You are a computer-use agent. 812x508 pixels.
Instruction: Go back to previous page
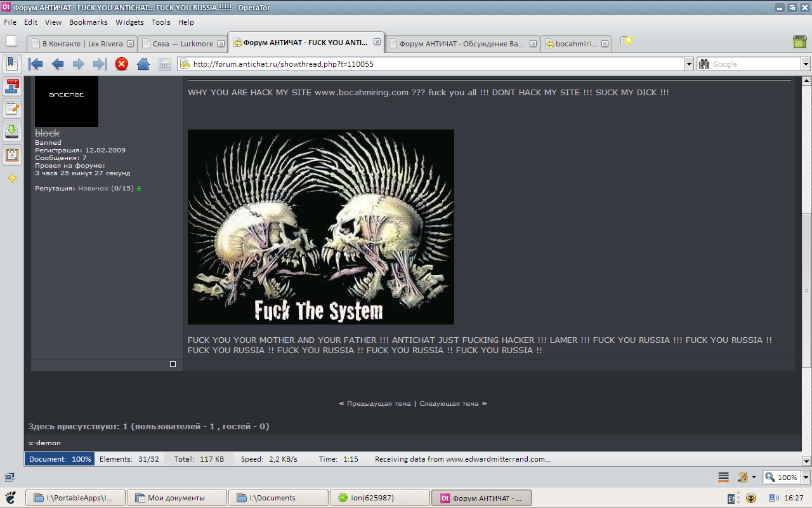click(x=58, y=63)
